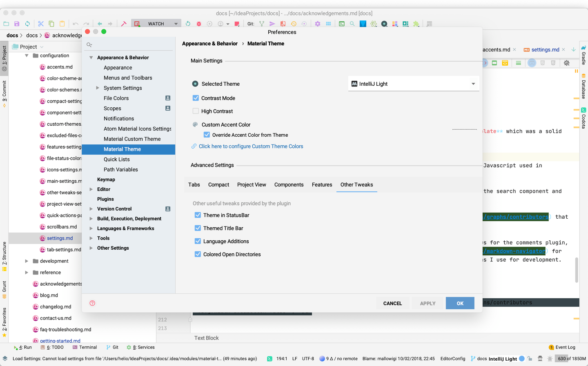Open the Terminal icon in the toolbar
Screen dimensions: 588x366
[x=341, y=24]
